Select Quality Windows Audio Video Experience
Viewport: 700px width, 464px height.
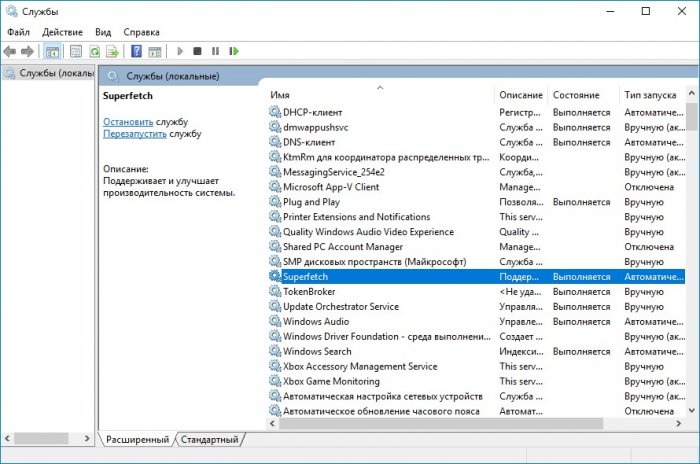pos(476,232)
